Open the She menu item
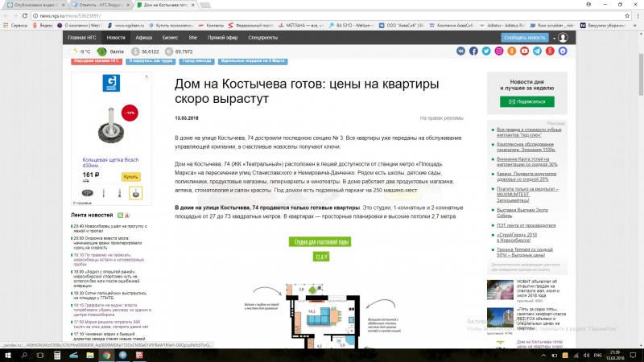644x362 pixels. click(193, 37)
